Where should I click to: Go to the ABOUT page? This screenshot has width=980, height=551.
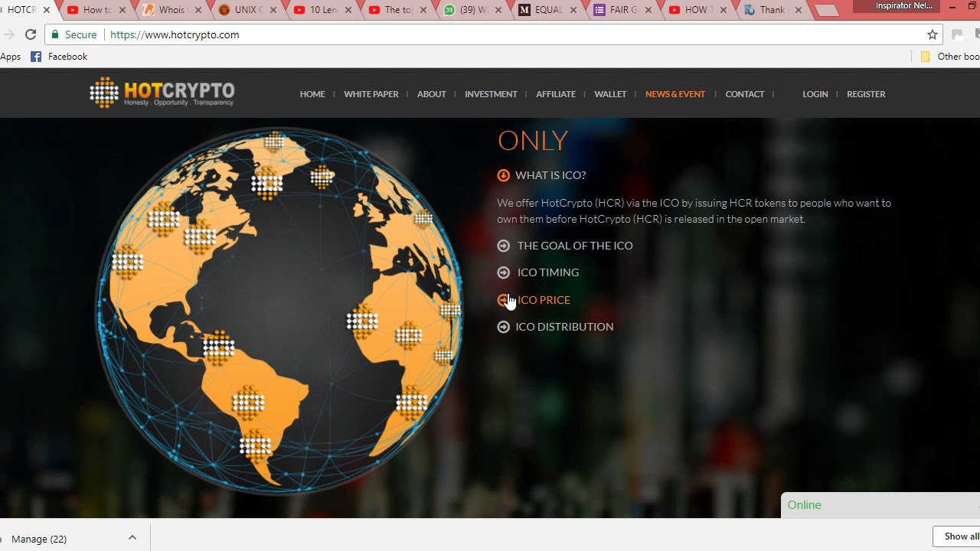coord(432,94)
